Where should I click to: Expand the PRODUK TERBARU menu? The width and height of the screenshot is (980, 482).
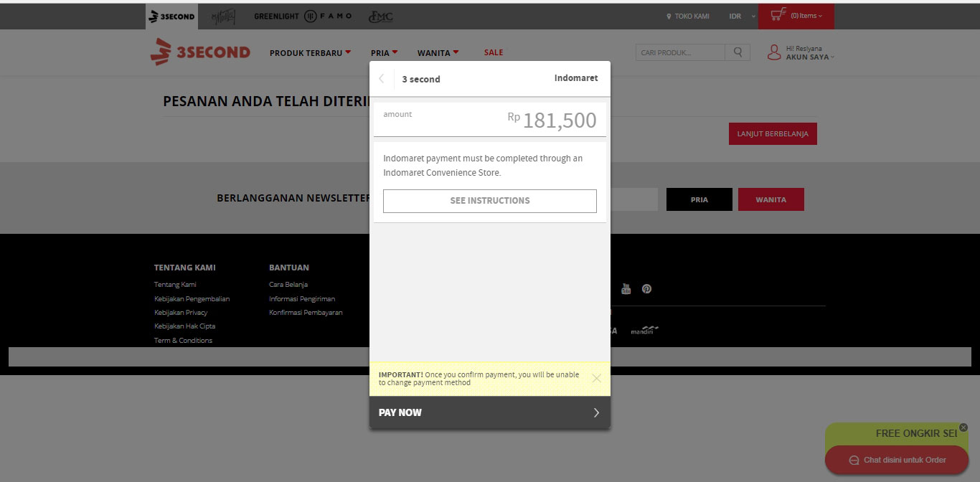click(x=310, y=52)
